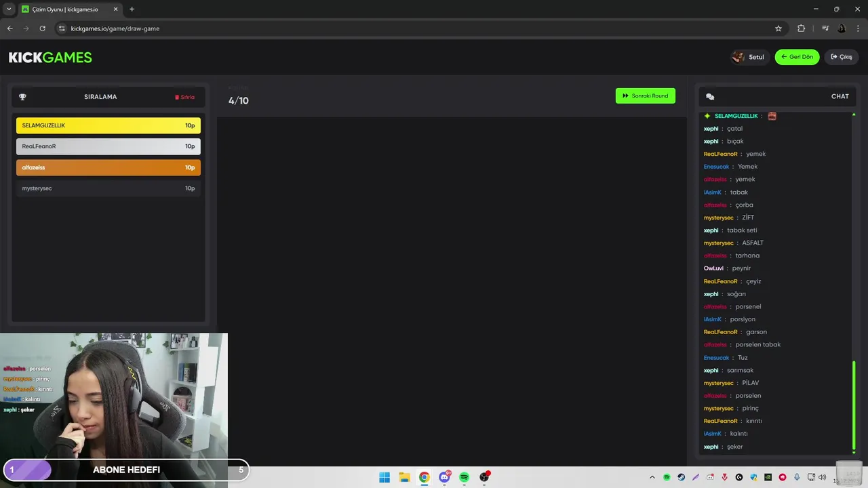Open the Windows Start menu
868x488 pixels.
[384, 477]
